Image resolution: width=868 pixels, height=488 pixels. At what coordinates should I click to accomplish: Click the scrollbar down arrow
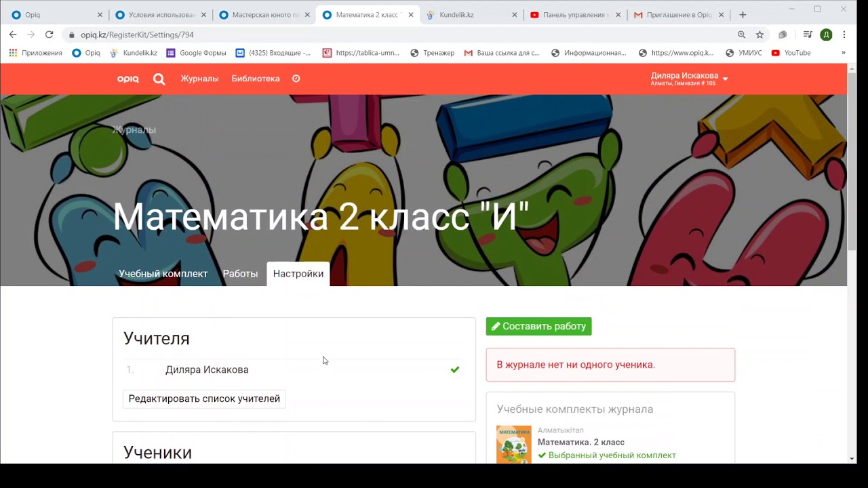[852, 459]
